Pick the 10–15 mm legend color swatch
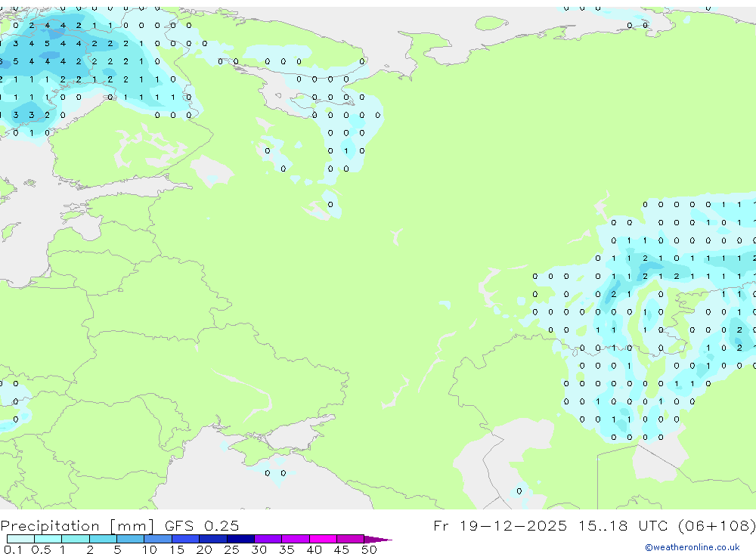756x554 pixels. 158,539
